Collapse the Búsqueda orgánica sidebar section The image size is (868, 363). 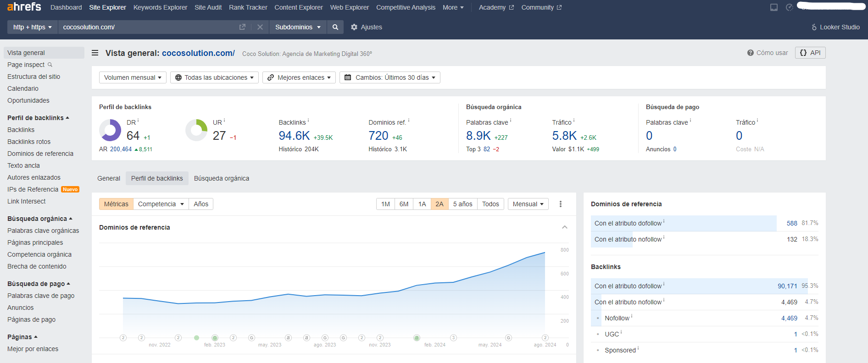pyautogui.click(x=40, y=219)
